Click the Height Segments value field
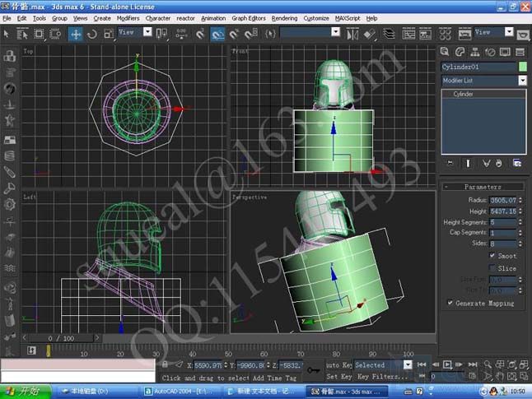 (503, 222)
